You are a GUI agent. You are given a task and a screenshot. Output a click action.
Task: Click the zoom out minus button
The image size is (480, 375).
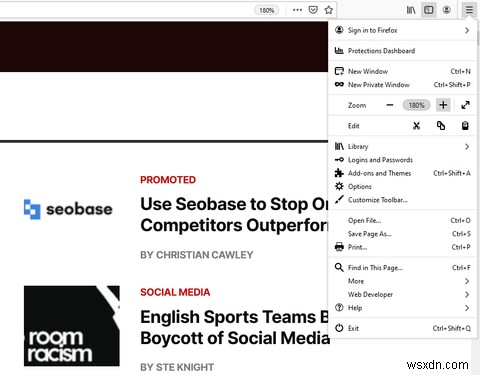[390, 105]
